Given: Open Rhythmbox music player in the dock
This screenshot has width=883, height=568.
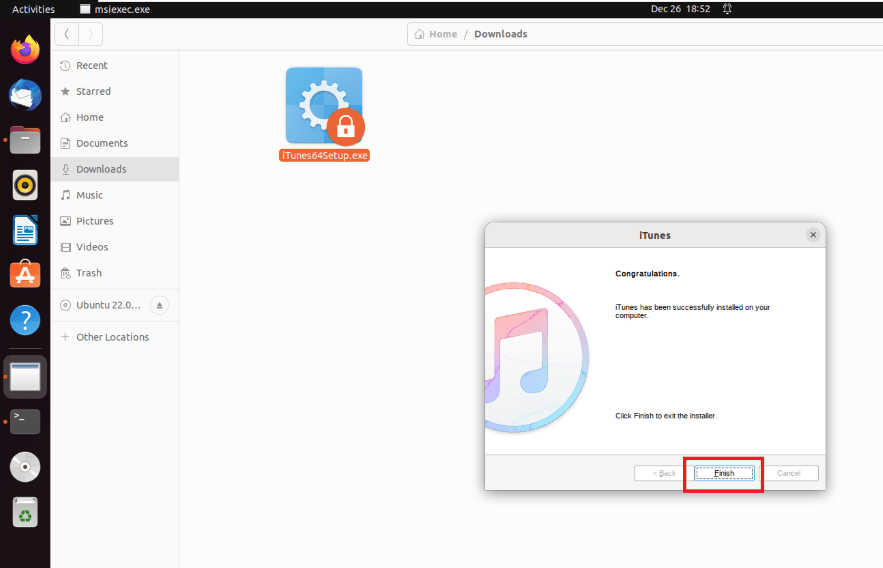Looking at the screenshot, I should coord(25,185).
